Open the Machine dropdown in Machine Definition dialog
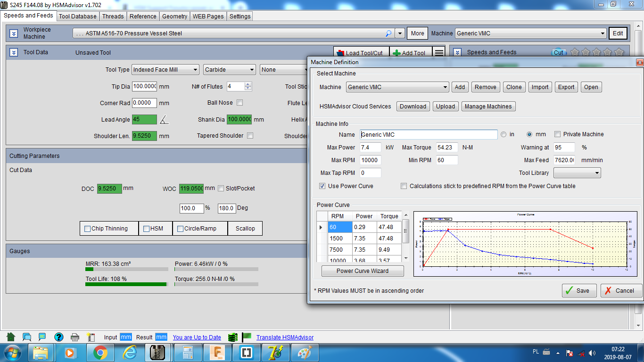Viewport: 644px width, 362px height. [397, 87]
